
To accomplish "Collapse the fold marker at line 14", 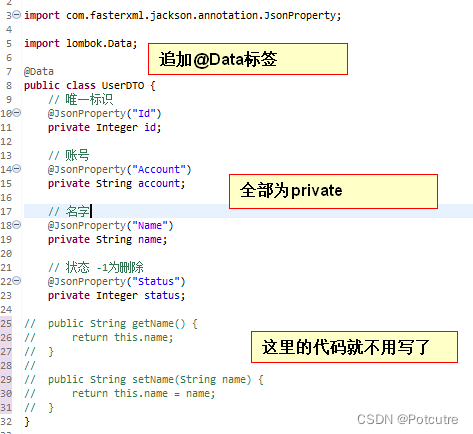I will point(17,169).
